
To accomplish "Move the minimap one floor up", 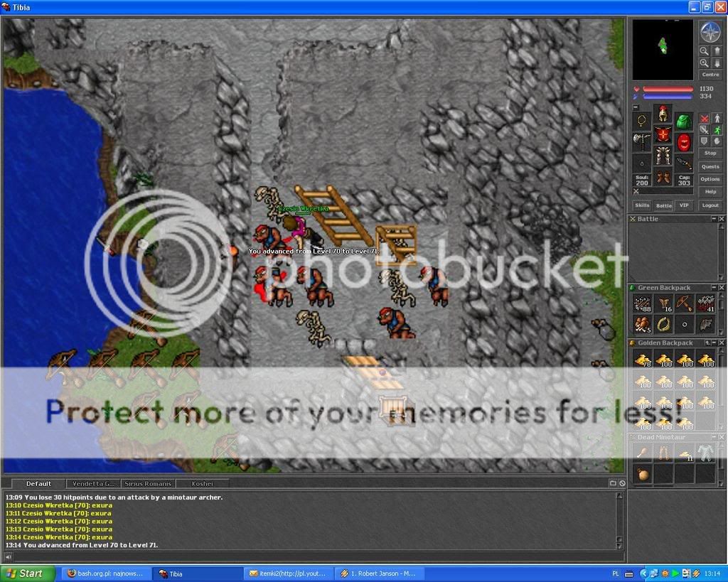I will pyautogui.click(x=717, y=50).
